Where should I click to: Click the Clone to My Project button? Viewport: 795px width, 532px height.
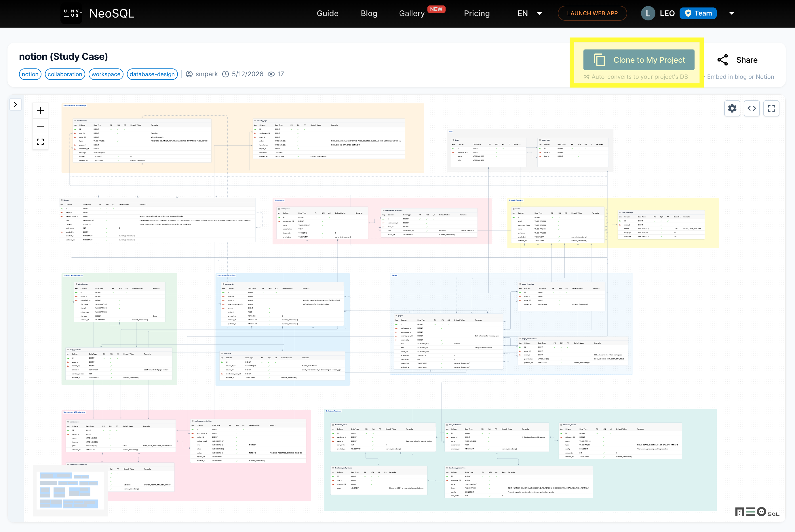639,60
